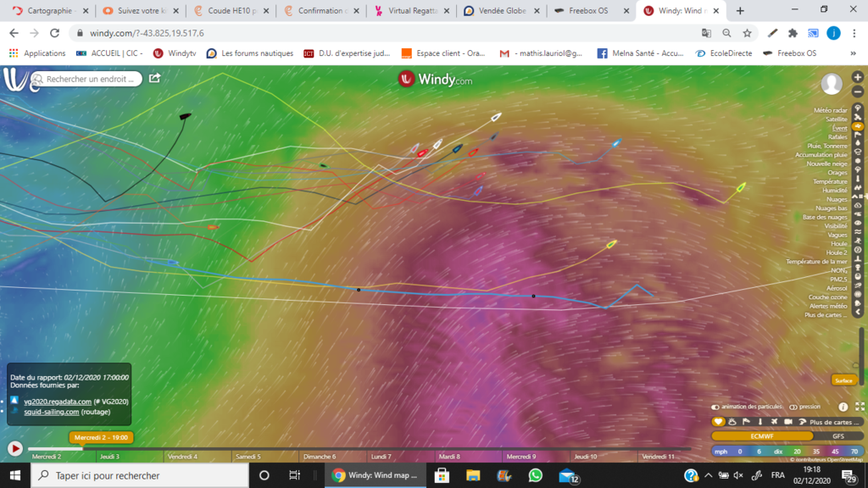Zoom out with the map minus button
This screenshot has width=868, height=488.
pos(858,91)
